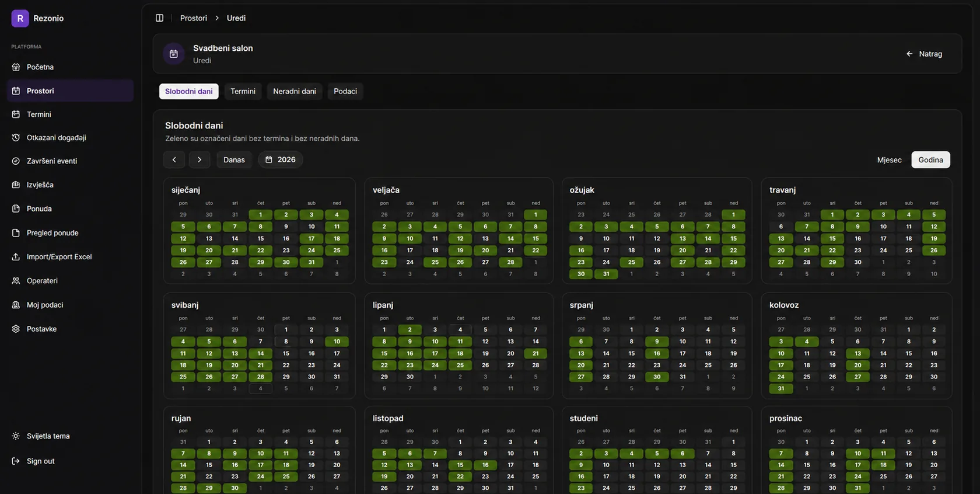The image size is (980, 494).
Task: Select Prostori in the sidebar
Action: click(70, 91)
